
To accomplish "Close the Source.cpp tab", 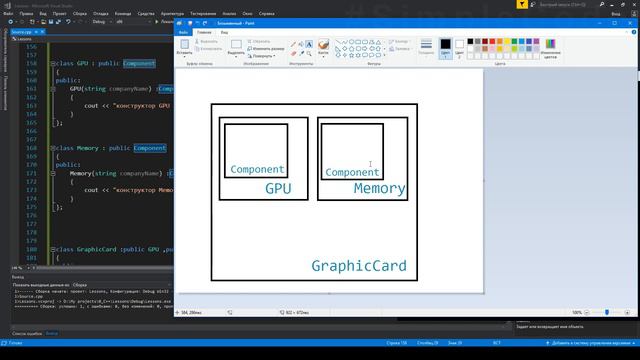I will [42, 32].
